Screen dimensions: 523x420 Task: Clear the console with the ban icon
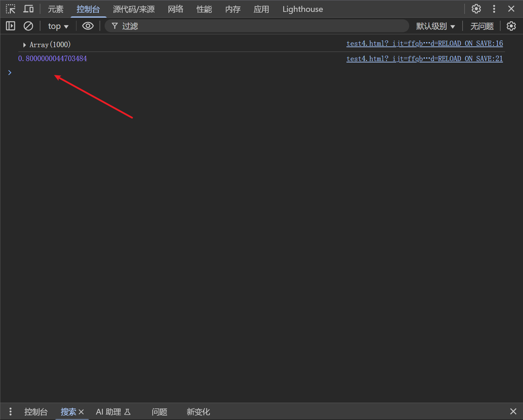28,26
